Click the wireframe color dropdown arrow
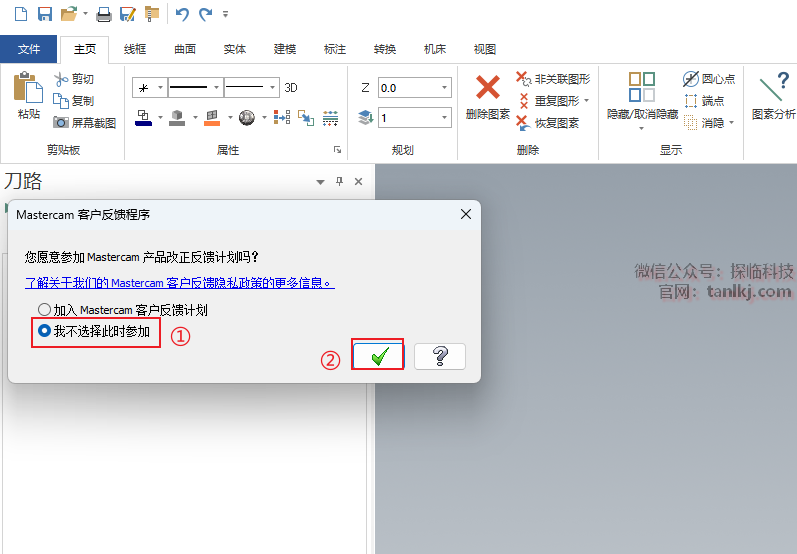The width and height of the screenshot is (797, 554). pos(160,118)
